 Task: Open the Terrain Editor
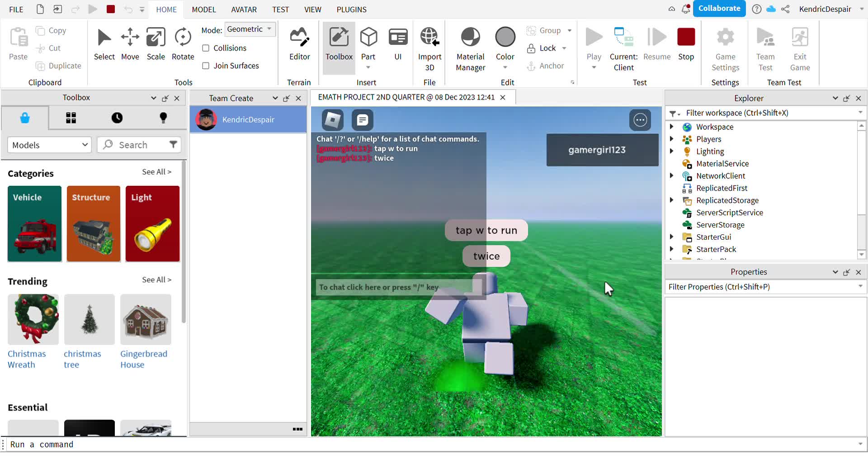pos(299,44)
